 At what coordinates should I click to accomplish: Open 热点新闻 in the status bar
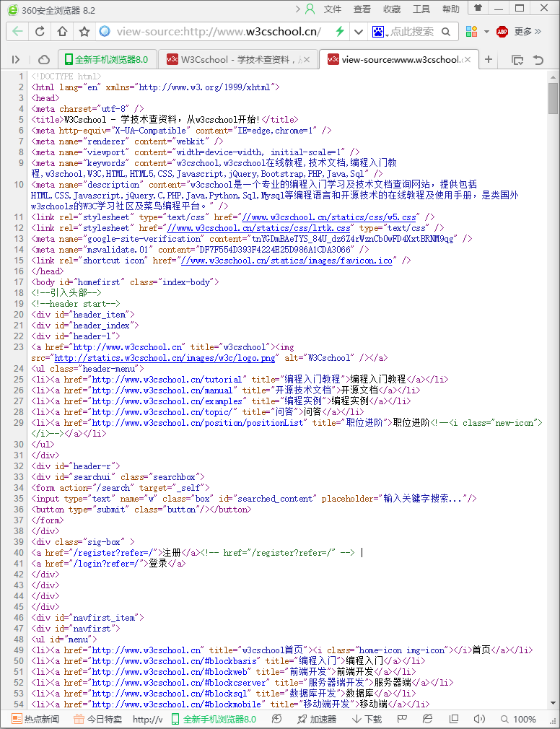[x=35, y=719]
